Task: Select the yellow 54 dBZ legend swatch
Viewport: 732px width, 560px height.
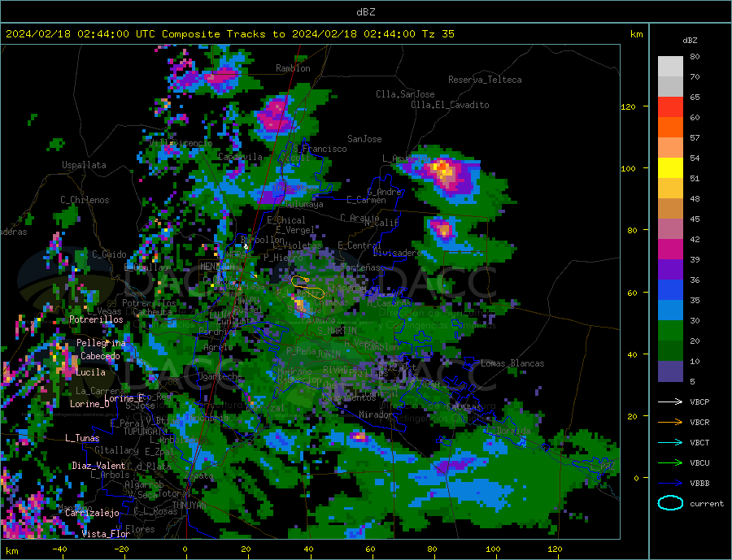Action: (x=670, y=168)
